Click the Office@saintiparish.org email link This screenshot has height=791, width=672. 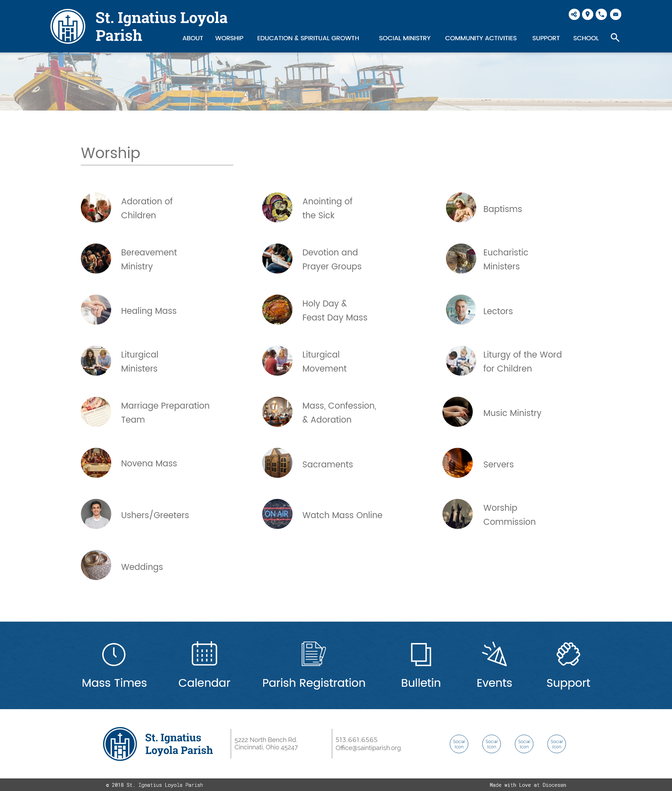coord(367,748)
